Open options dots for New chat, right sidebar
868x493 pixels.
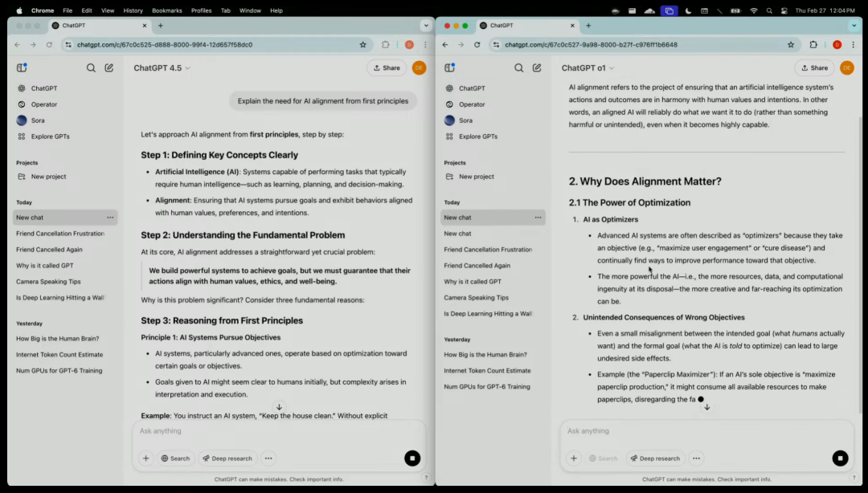pyautogui.click(x=538, y=218)
